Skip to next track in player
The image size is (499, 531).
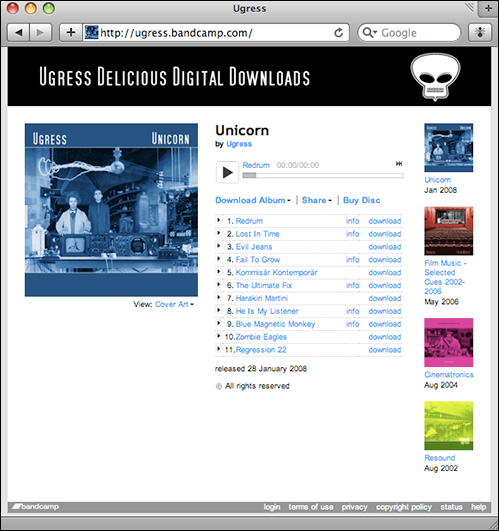(x=399, y=164)
